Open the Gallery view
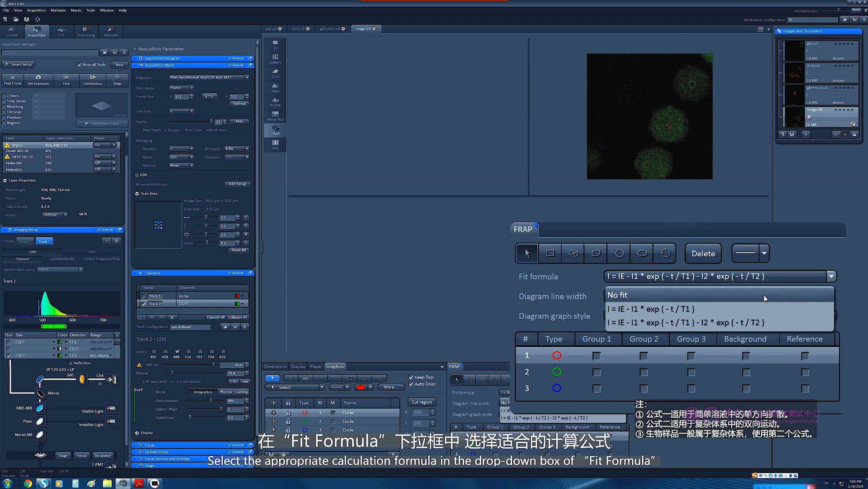This screenshot has width=868, height=489. [275, 59]
